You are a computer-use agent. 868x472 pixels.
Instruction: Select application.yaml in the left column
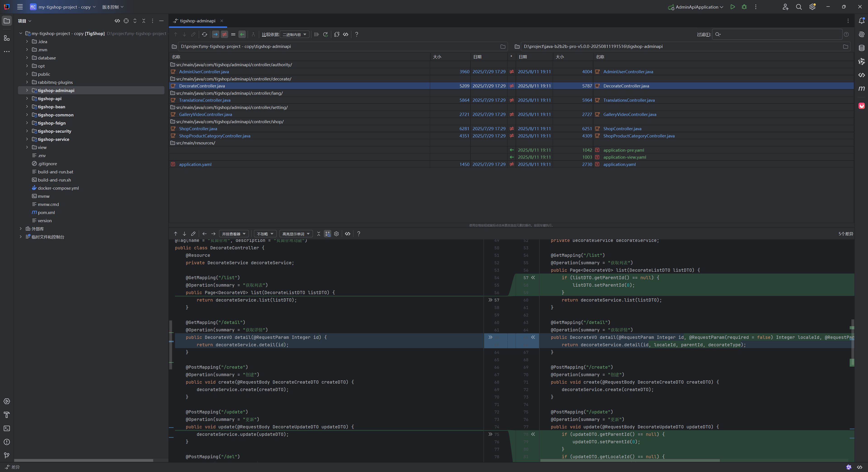[195, 164]
